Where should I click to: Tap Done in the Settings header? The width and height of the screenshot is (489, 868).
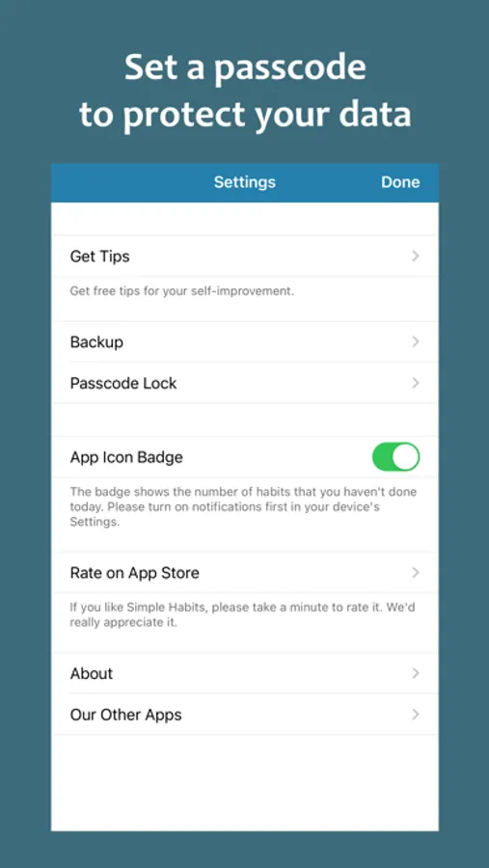(400, 182)
